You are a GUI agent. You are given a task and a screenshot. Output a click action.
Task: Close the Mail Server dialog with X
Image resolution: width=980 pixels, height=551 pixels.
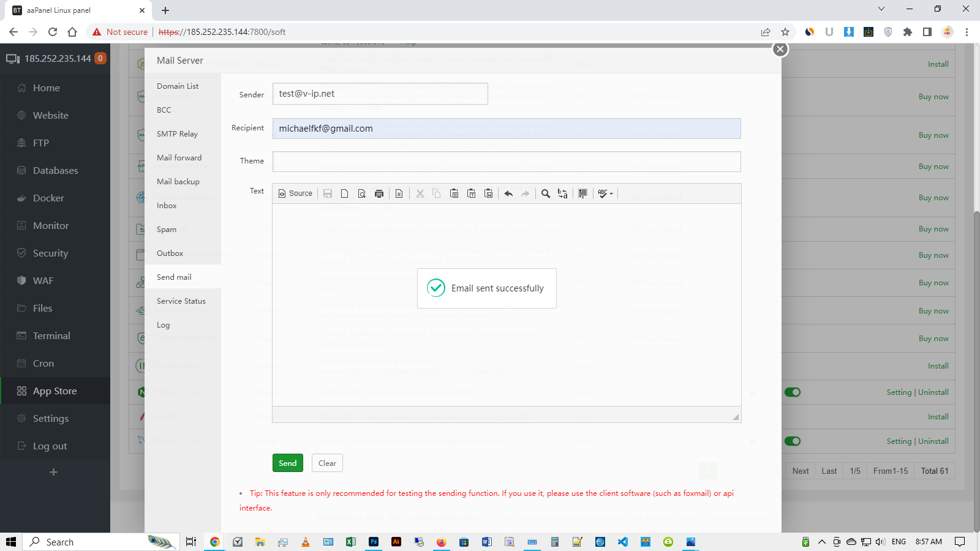(x=780, y=50)
